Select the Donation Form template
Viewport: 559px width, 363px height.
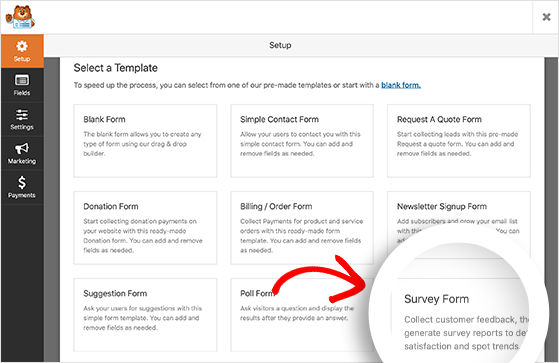point(145,228)
